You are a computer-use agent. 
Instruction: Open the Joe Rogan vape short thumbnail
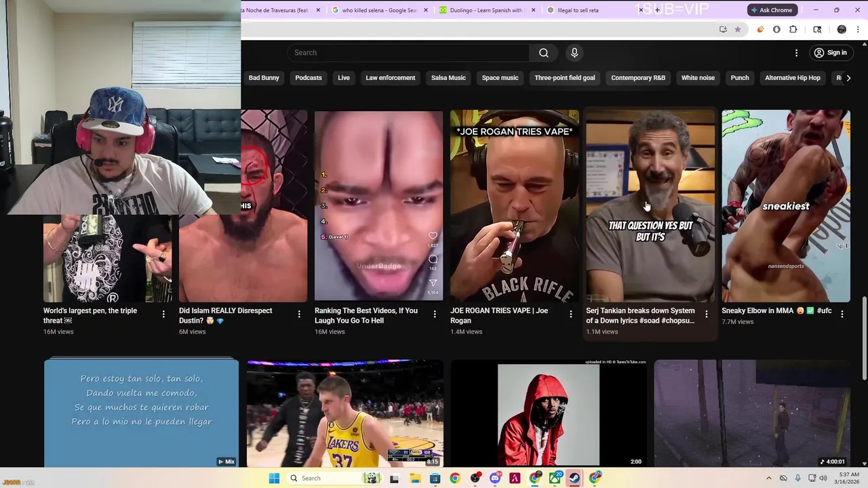pos(515,206)
